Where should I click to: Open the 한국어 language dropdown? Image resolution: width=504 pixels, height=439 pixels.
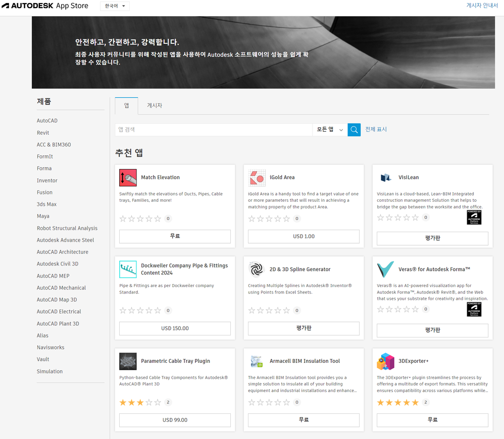115,6
